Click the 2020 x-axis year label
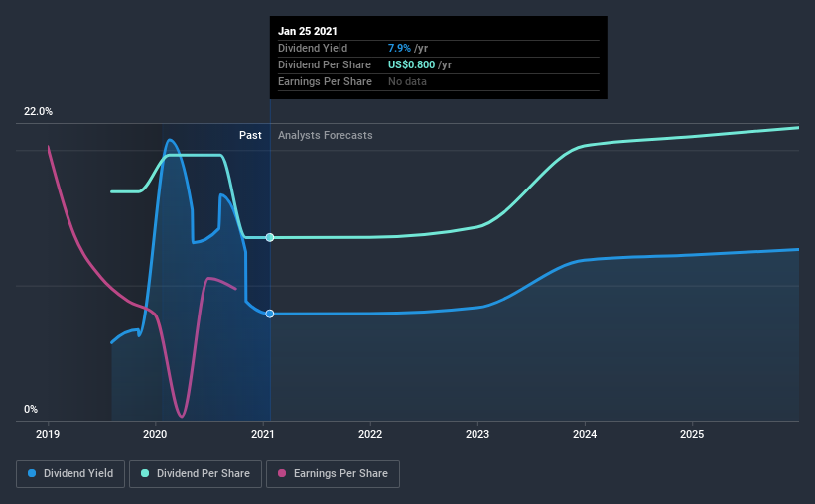The height and width of the screenshot is (504, 815). (x=155, y=434)
